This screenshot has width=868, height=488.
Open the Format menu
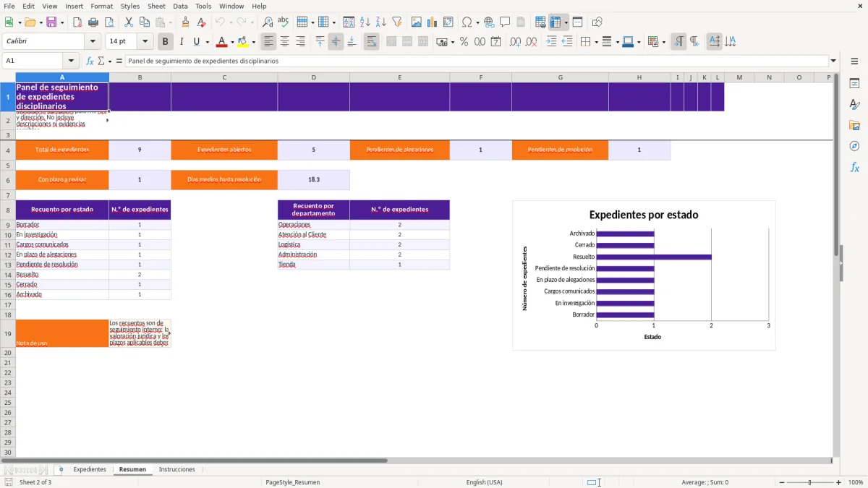pyautogui.click(x=101, y=6)
